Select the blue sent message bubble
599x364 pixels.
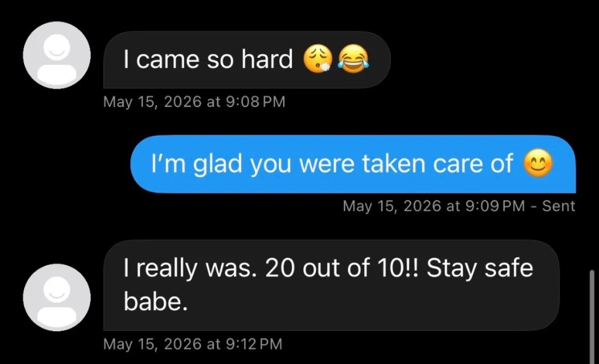pyautogui.click(x=353, y=164)
